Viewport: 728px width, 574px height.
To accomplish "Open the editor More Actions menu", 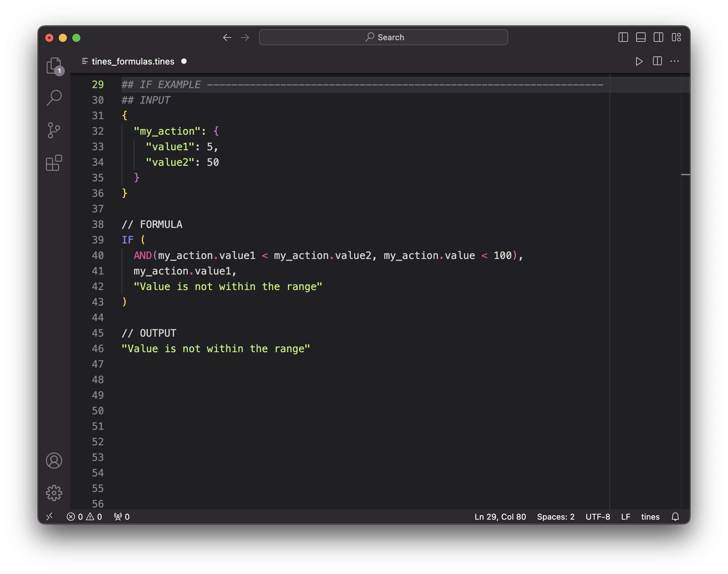I will tap(675, 61).
